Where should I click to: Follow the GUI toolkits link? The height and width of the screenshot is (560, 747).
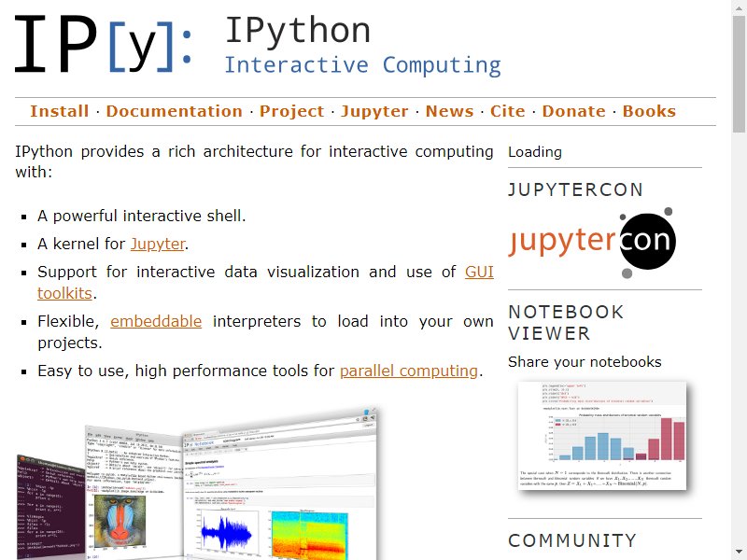coord(479,272)
